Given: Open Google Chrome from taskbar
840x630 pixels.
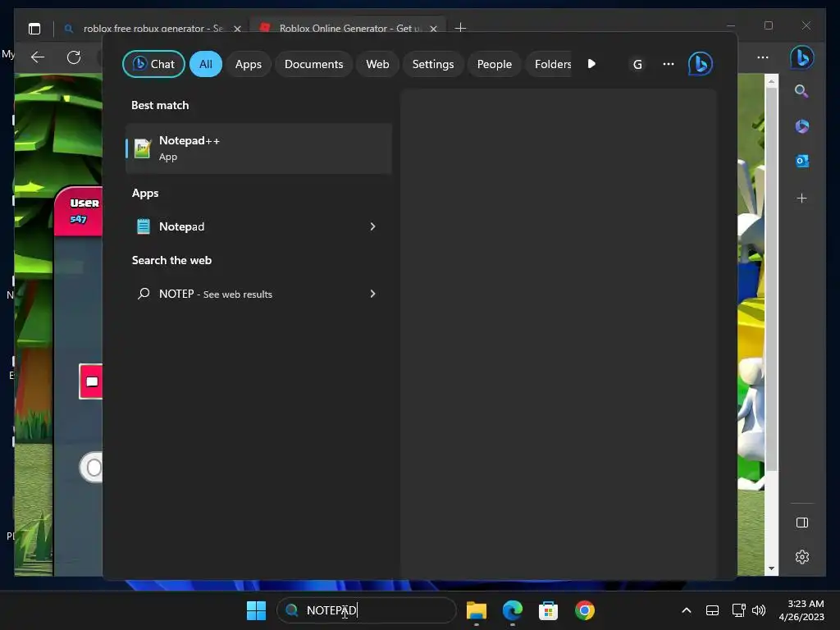Looking at the screenshot, I should point(584,610).
